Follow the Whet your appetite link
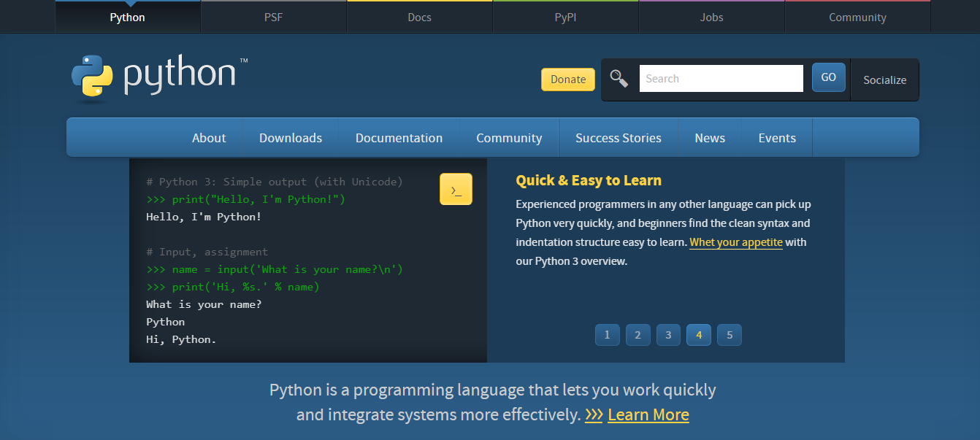 coord(735,242)
